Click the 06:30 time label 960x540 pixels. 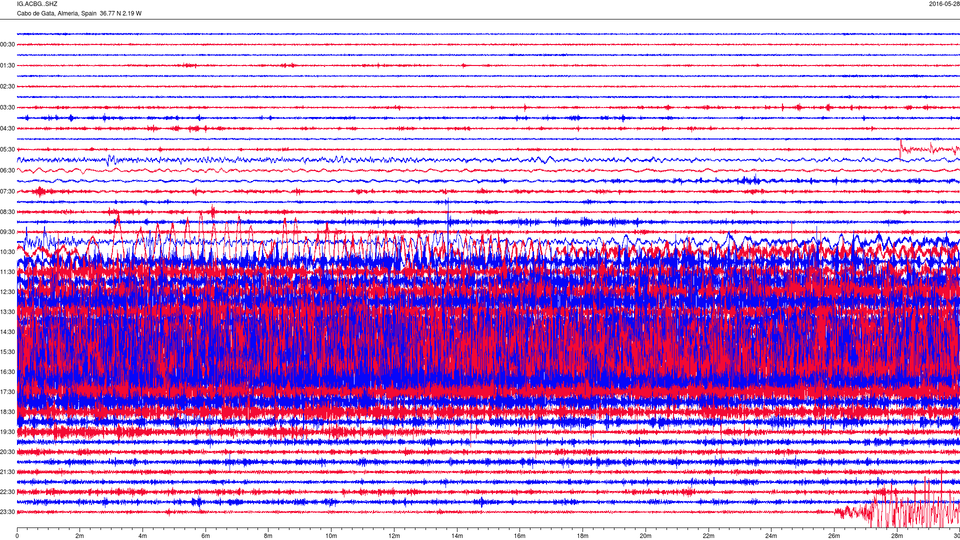click(x=7, y=171)
